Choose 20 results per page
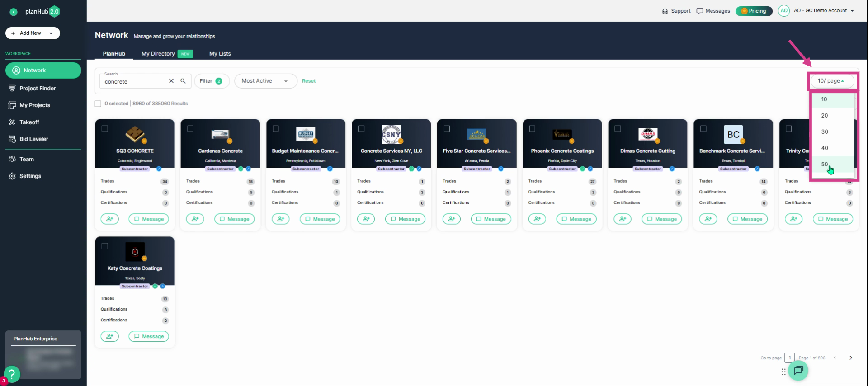This screenshot has height=386, width=868. click(x=833, y=116)
